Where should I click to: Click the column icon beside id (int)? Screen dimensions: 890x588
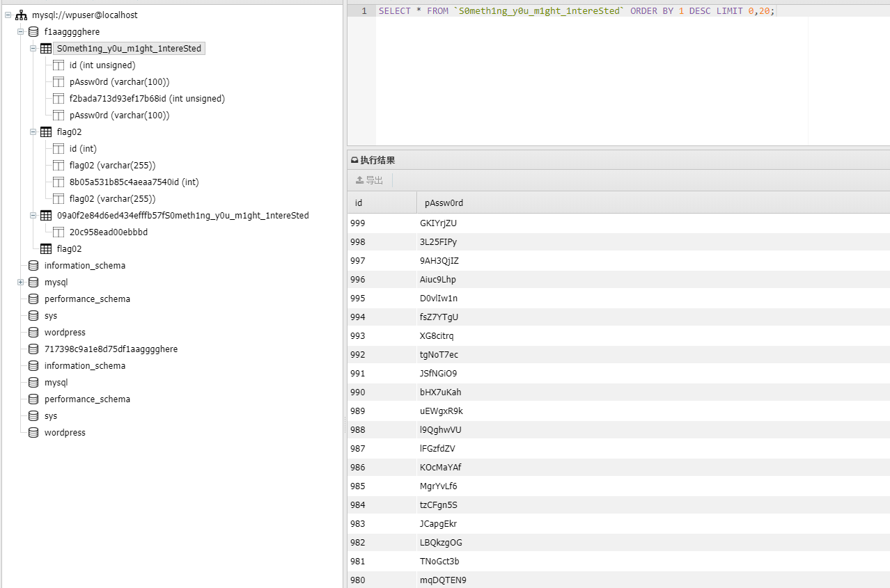58,148
